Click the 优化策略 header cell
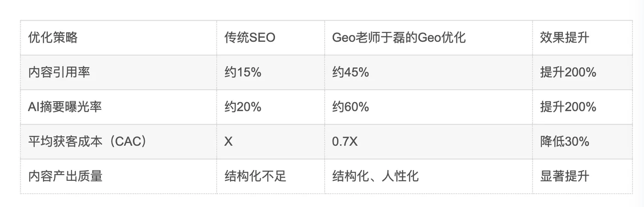 click(53, 38)
